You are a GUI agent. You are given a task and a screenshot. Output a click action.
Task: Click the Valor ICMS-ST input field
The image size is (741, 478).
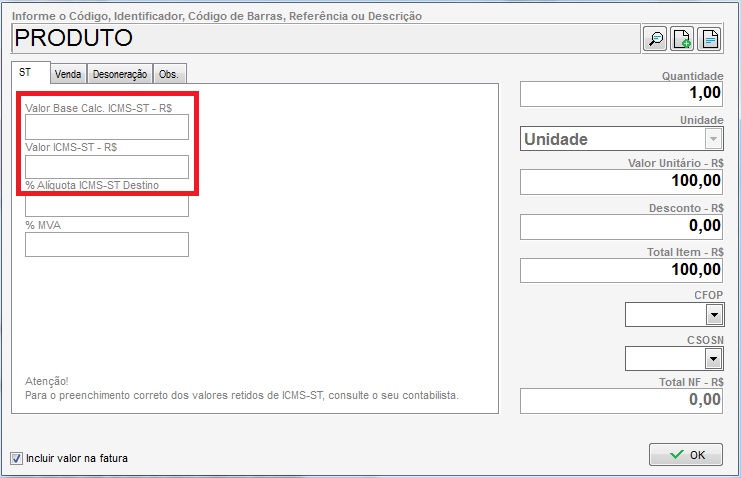(x=107, y=166)
